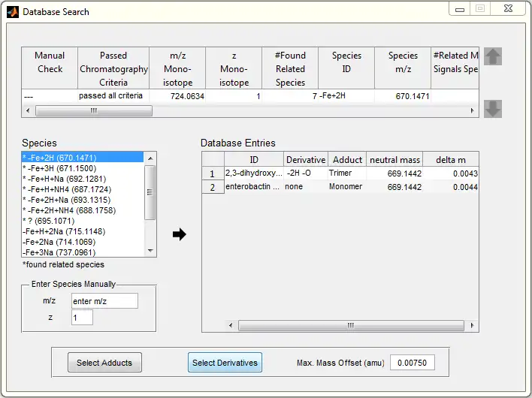The image size is (532, 398).
Task: Click the Database Entries scroll right arrow
Action: 473,325
